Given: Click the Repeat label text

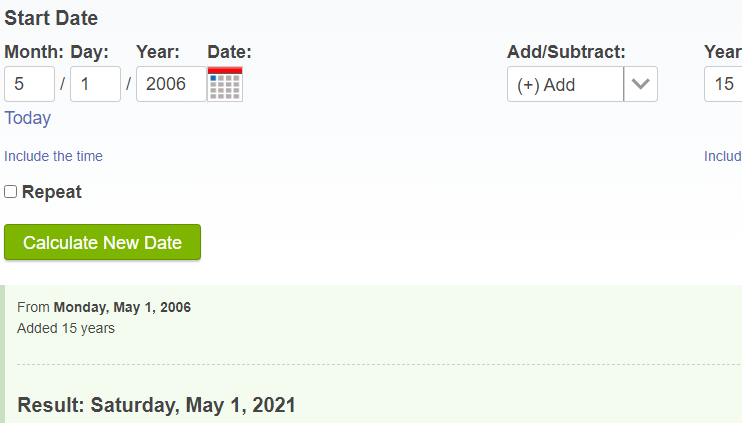Looking at the screenshot, I should tap(52, 192).
